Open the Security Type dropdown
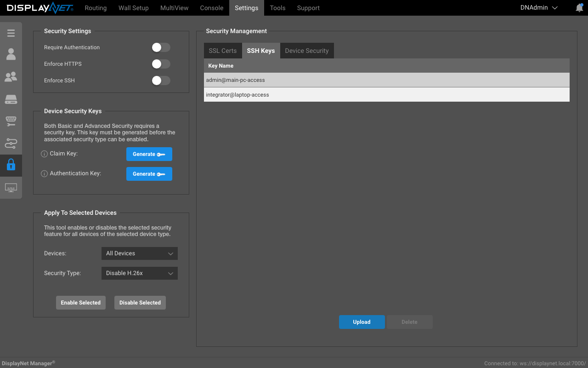Screen dimensions: 588x368 point(139,273)
